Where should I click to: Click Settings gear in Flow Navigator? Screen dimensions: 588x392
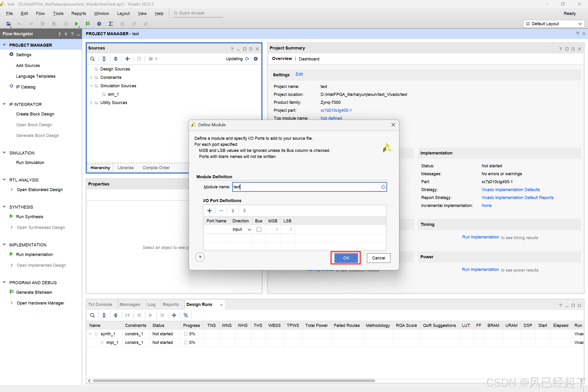point(11,54)
